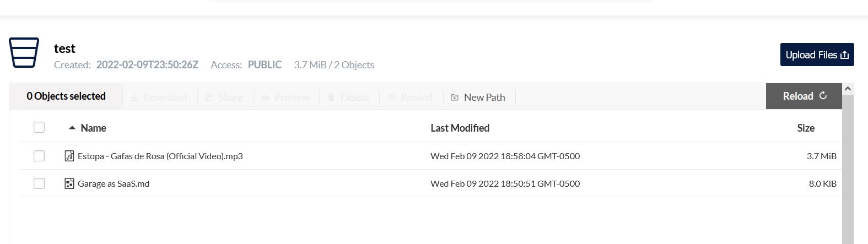This screenshot has height=244, width=868.
Task: Click the upload arrow icon on Upload Files
Action: (844, 55)
